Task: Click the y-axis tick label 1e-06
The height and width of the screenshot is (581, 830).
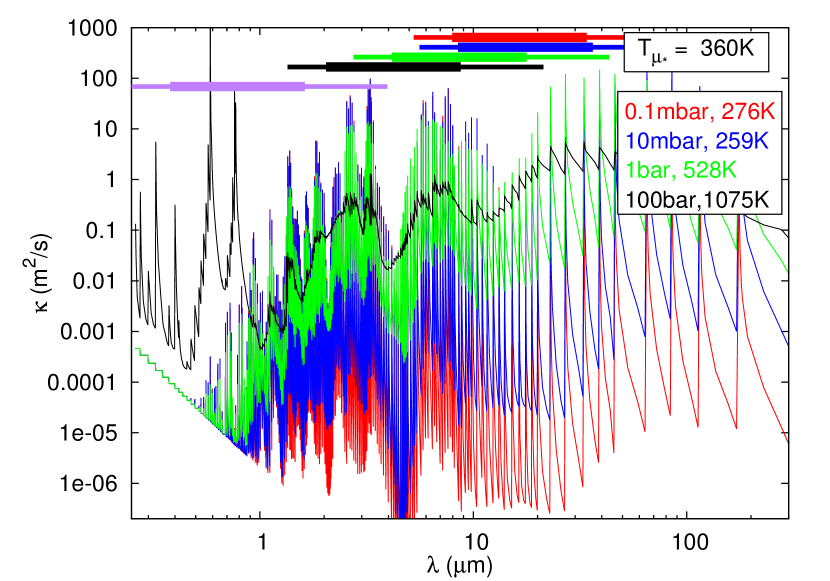Action: click(87, 483)
